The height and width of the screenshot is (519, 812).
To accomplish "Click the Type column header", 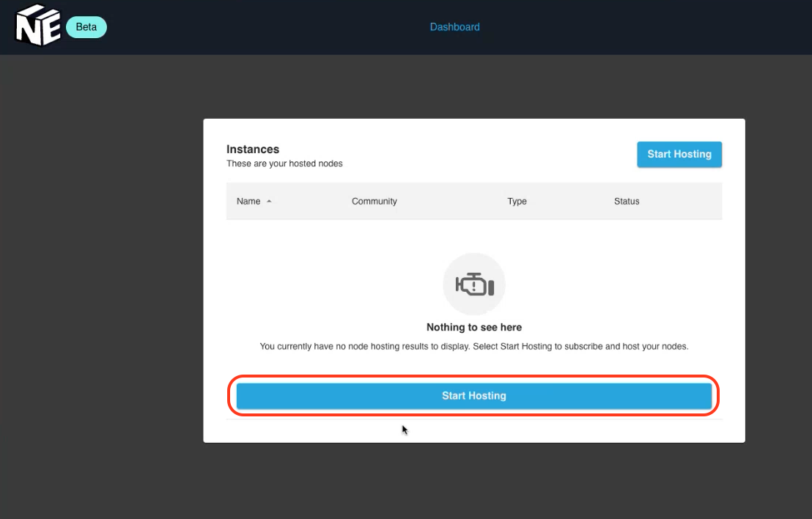I will [x=517, y=201].
